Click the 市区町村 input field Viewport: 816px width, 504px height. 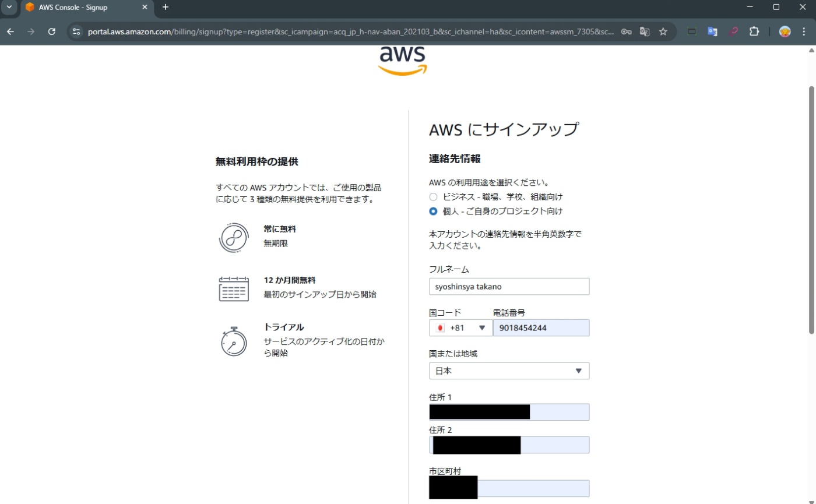coord(509,488)
